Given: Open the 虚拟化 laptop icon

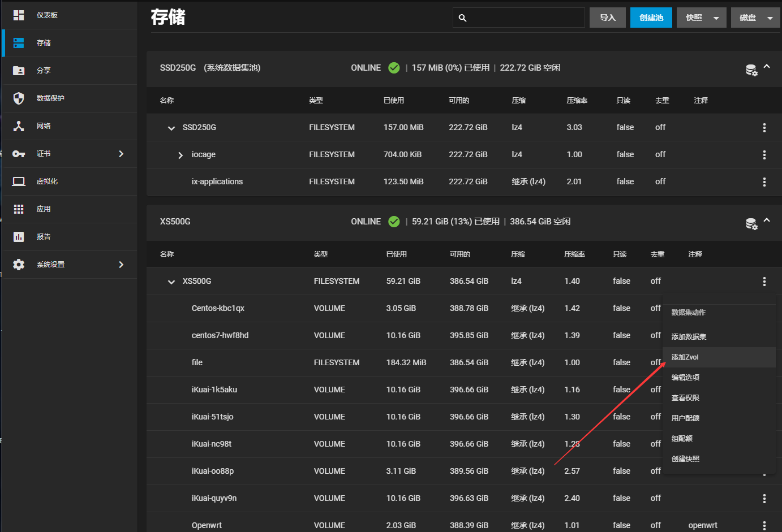Looking at the screenshot, I should point(19,181).
